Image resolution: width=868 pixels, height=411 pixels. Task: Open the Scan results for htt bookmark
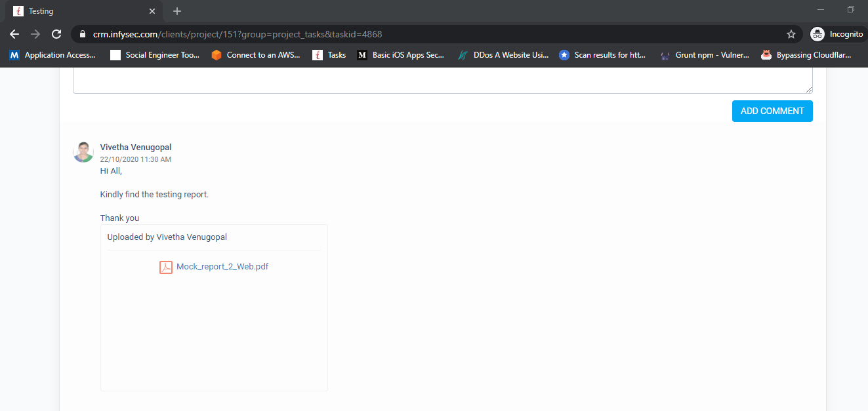602,55
